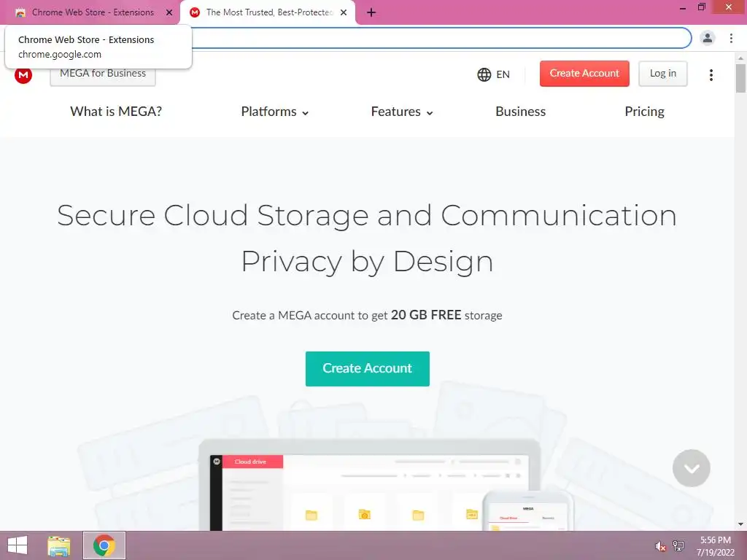Click the green Create Account button
Screen dimensions: 747x560
368,368
